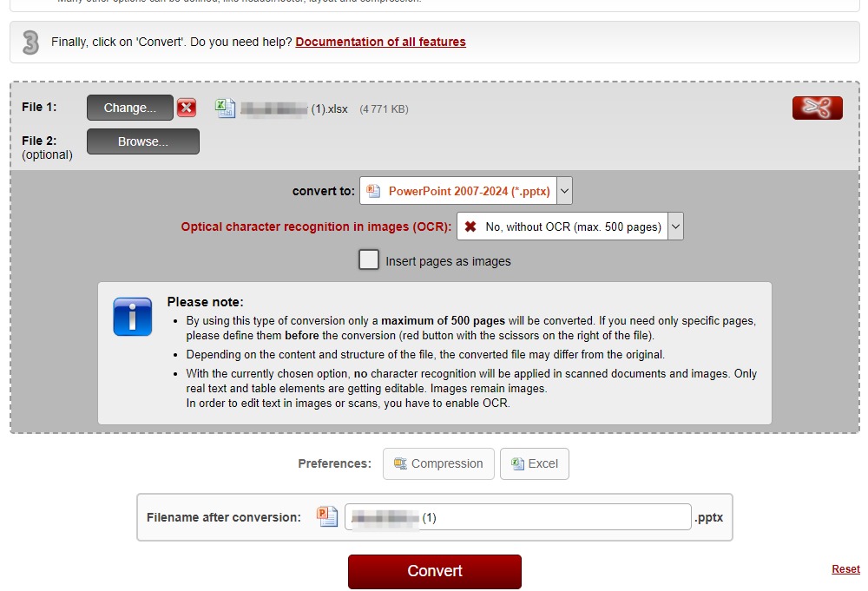Click the red scissors page-selection button
Image resolution: width=868 pixels, height=591 pixels.
pos(817,108)
